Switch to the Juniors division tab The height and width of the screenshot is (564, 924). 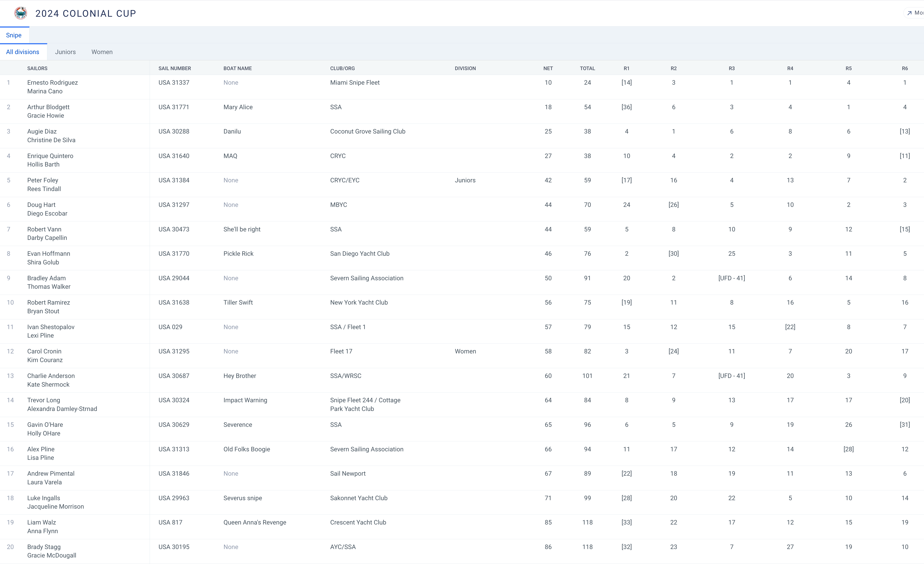pyautogui.click(x=65, y=52)
